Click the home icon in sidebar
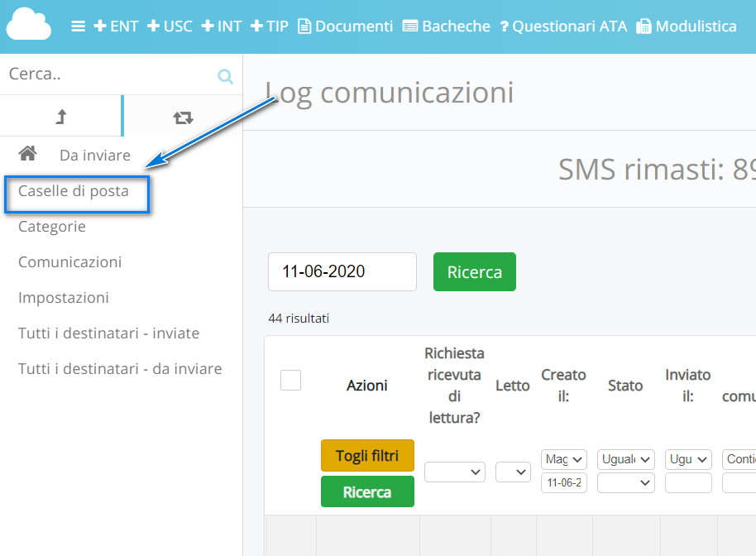756x556 pixels. tap(27, 153)
